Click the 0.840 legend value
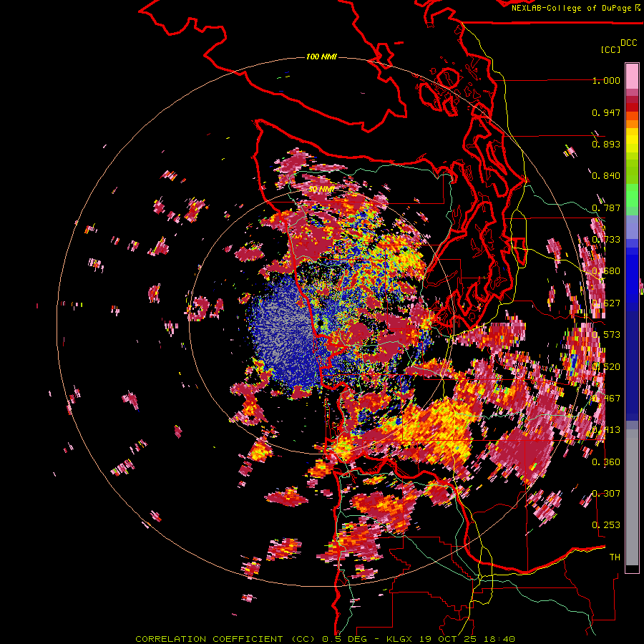This screenshot has height=644, width=644. [x=606, y=176]
